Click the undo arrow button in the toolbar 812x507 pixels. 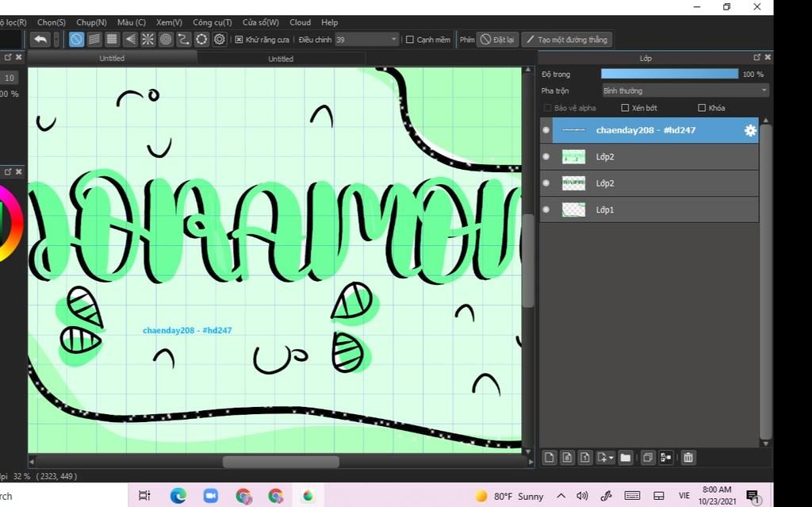point(40,40)
